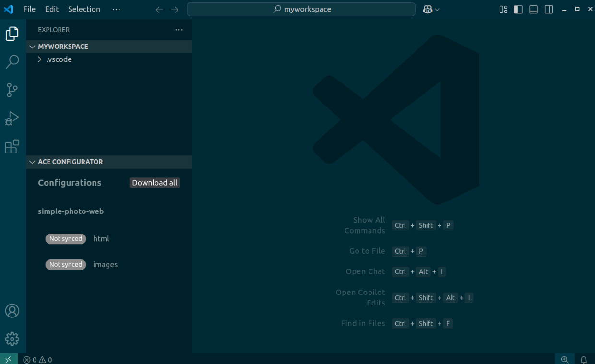Open the Copilot icon in title bar
Image resolution: width=595 pixels, height=364 pixels.
point(428,10)
